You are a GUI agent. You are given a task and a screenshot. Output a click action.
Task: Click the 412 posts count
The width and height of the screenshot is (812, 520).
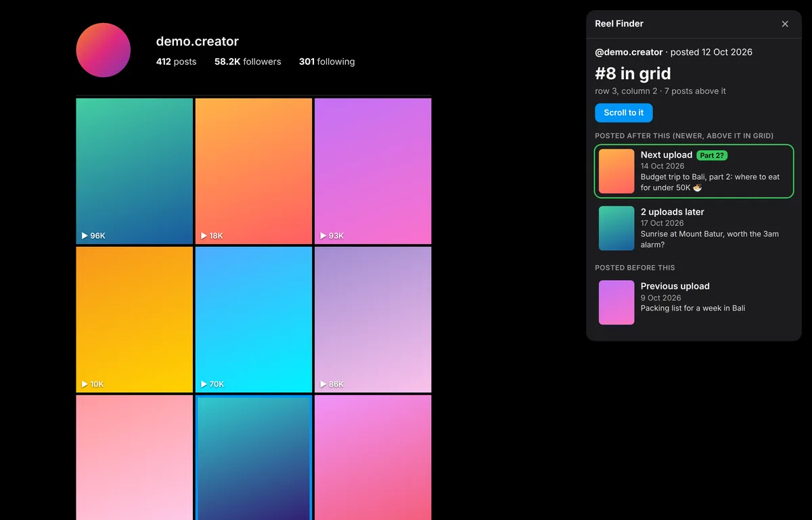pos(176,62)
